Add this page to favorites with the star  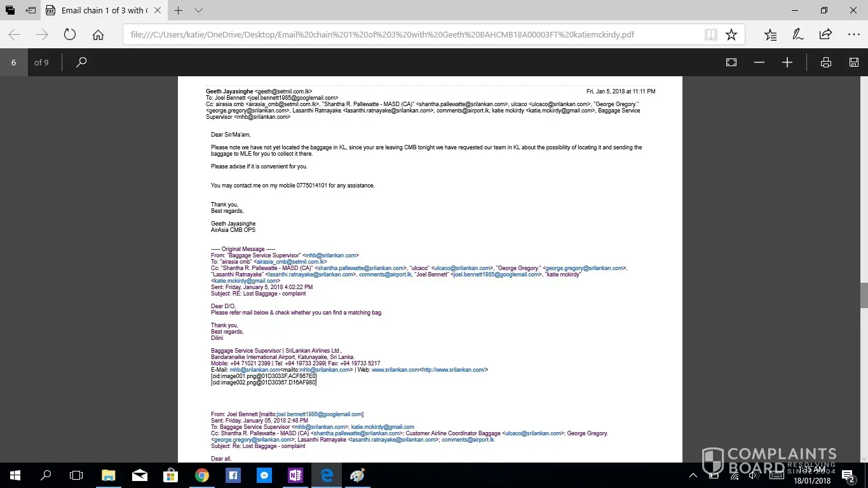731,35
